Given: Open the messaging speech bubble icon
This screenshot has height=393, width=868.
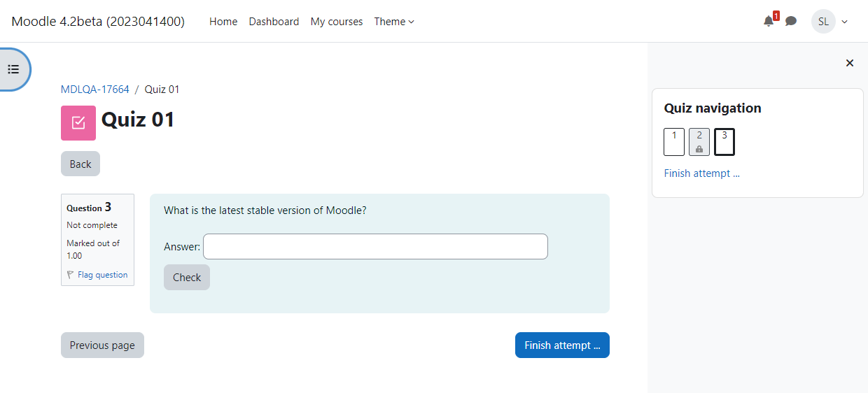Looking at the screenshot, I should click(x=791, y=22).
